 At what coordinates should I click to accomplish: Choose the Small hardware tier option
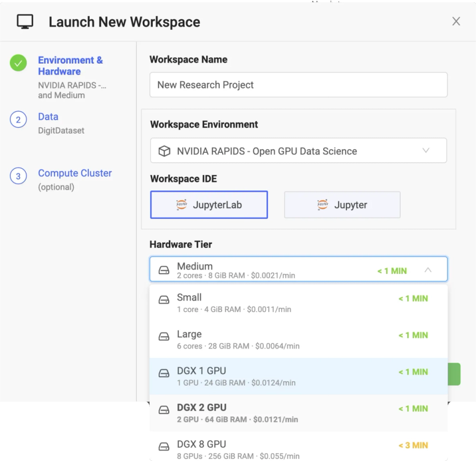point(298,303)
